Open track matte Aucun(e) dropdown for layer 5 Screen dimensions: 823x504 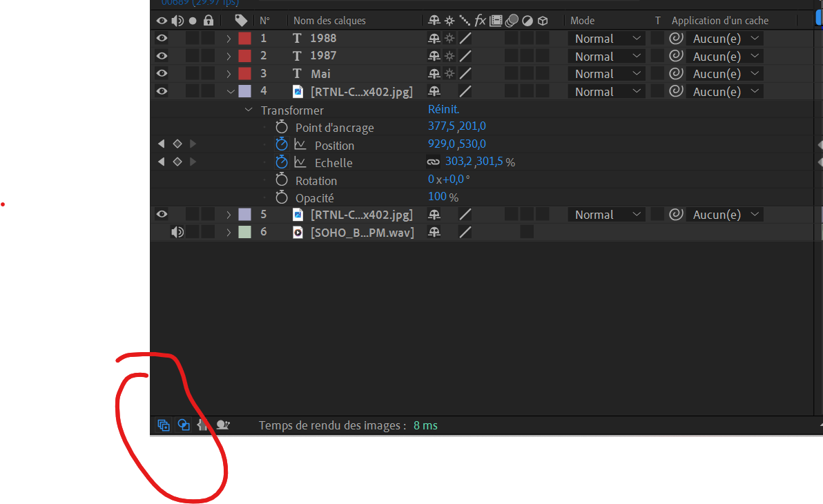coord(725,214)
